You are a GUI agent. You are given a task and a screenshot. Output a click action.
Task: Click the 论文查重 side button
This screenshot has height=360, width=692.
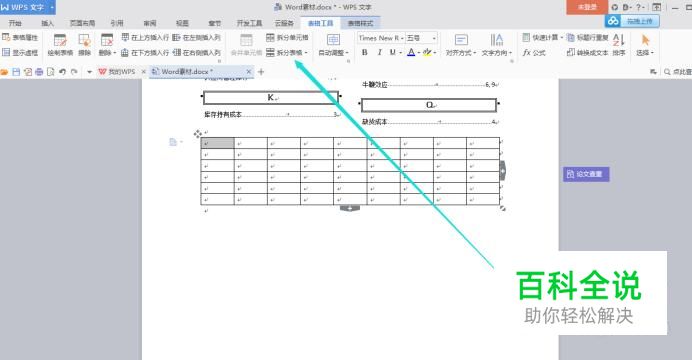pyautogui.click(x=586, y=174)
